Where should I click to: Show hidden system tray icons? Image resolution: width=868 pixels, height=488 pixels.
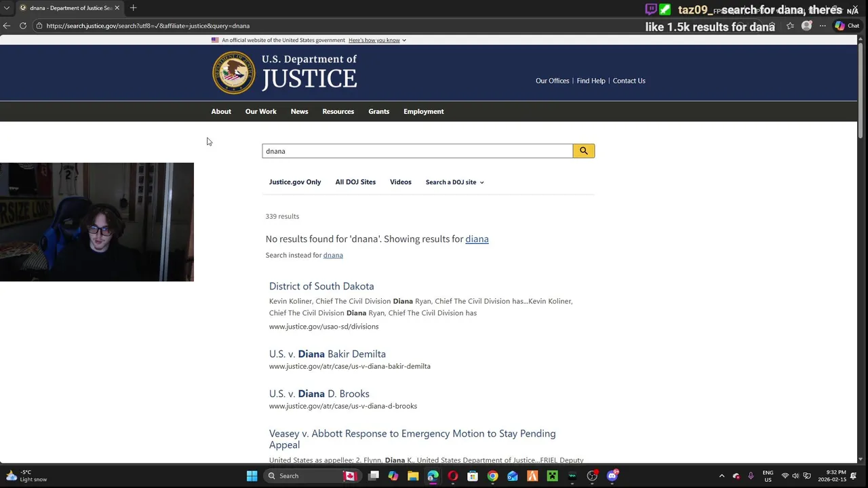click(x=722, y=476)
